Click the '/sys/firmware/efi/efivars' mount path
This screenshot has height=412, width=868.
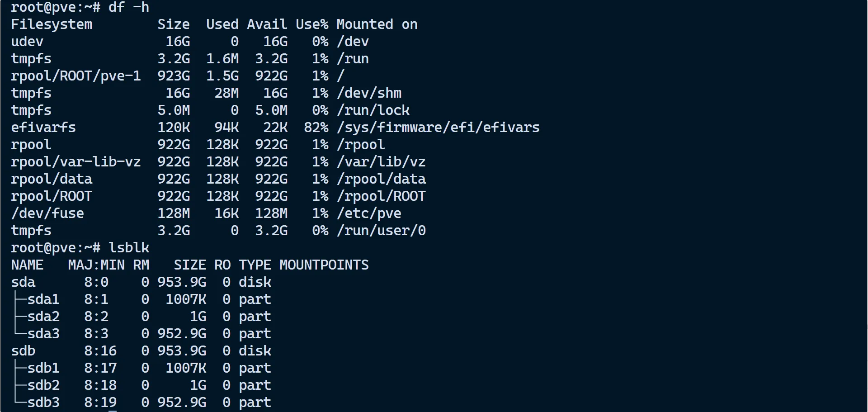tap(438, 128)
